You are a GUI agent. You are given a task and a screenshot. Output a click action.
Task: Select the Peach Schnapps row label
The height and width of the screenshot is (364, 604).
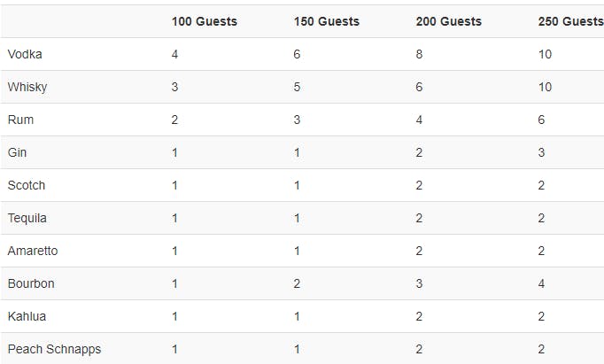point(54,349)
